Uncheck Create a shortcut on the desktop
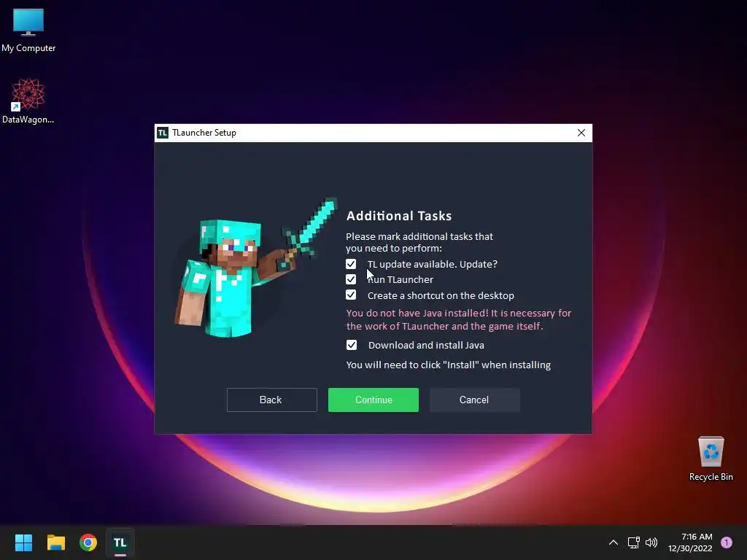Viewport: 747px width, 560px height. click(x=351, y=295)
